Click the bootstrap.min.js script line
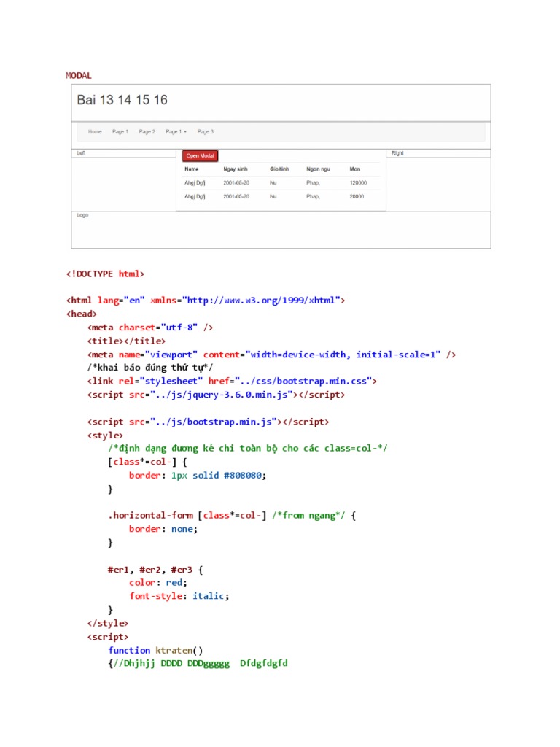The width and height of the screenshot is (560, 747). (x=208, y=422)
